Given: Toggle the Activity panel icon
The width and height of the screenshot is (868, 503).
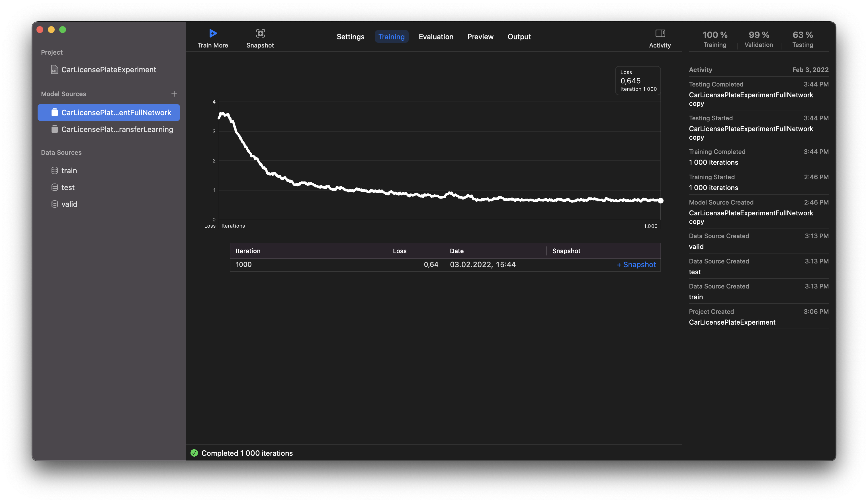Looking at the screenshot, I should [660, 33].
